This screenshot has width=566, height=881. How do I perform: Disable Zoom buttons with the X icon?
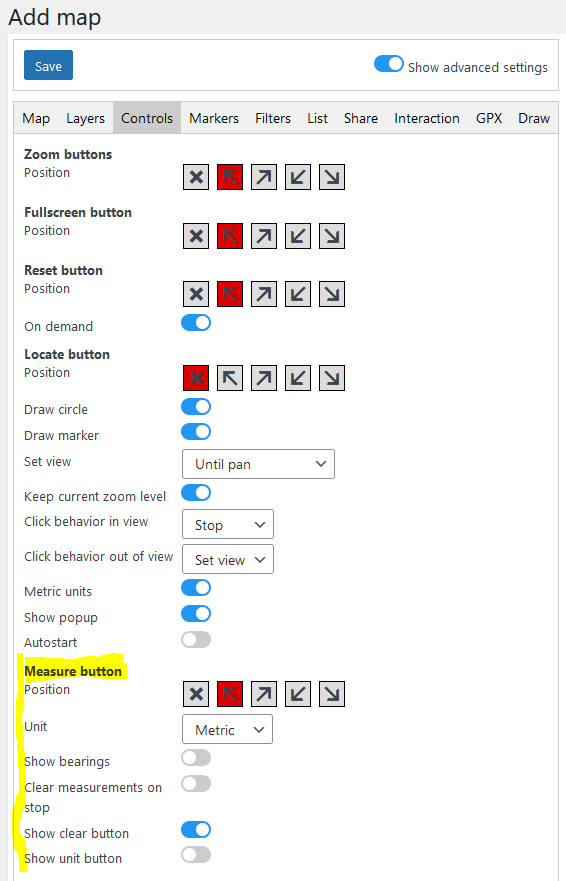[x=196, y=178]
